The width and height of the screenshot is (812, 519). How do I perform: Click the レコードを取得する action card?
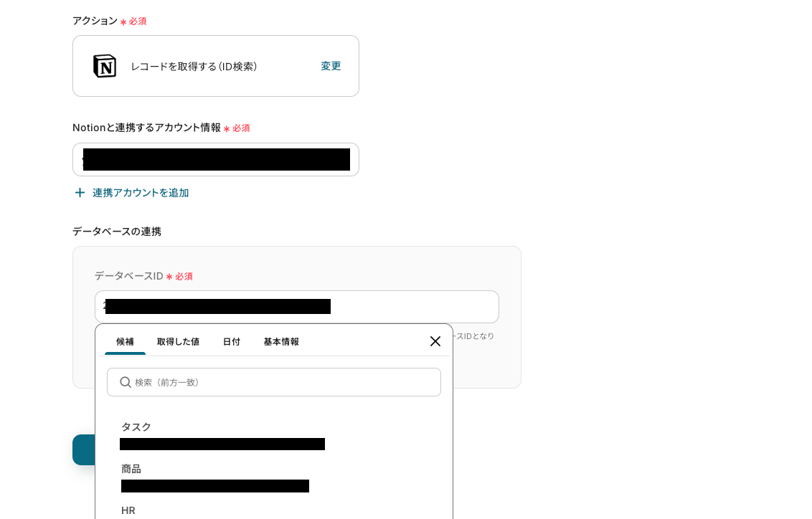tap(216, 66)
